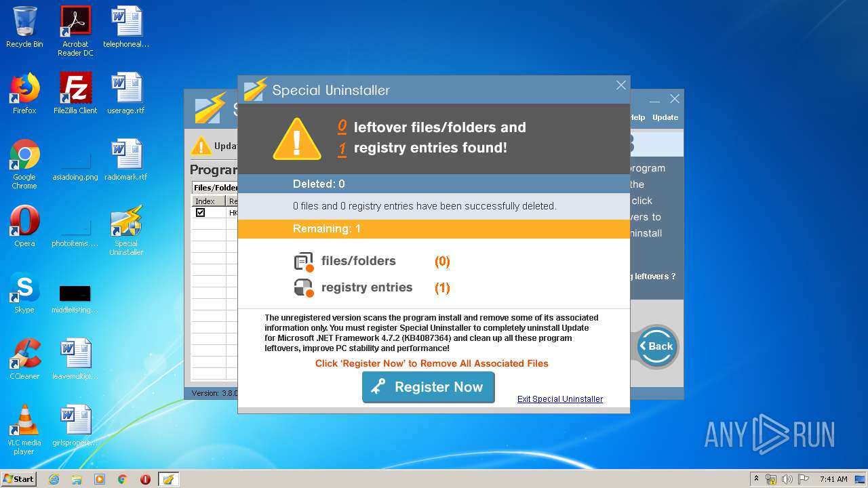The width and height of the screenshot is (868, 488).
Task: Select the userage.rtf desktop file
Action: click(x=126, y=93)
